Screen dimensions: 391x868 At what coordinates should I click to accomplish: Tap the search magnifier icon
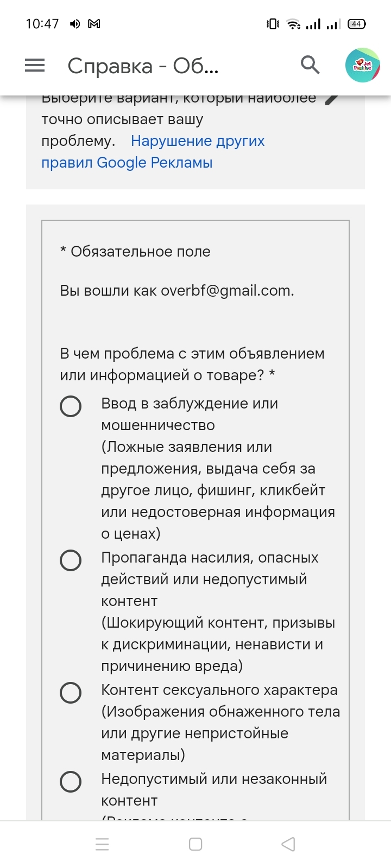[x=310, y=65]
